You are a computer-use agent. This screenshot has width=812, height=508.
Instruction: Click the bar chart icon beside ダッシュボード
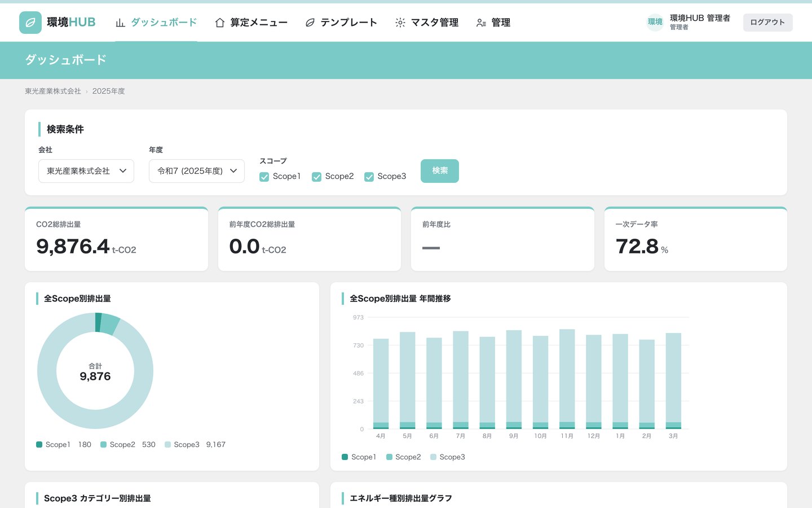(120, 23)
